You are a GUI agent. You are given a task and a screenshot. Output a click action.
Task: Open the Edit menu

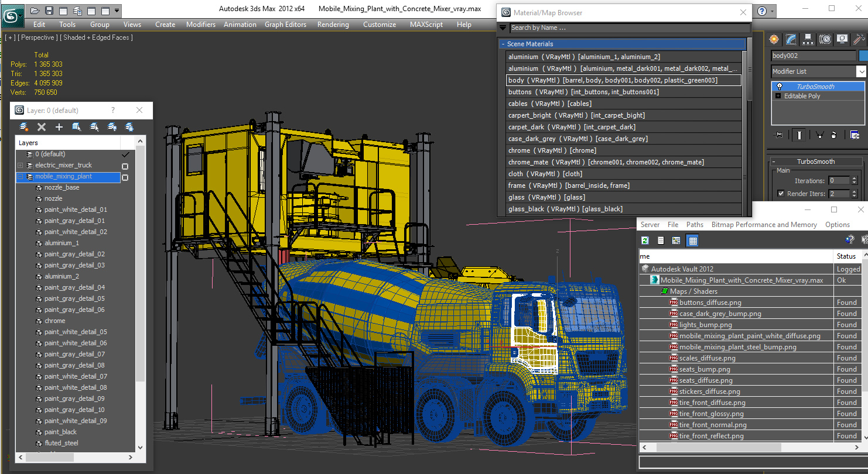[x=39, y=25]
